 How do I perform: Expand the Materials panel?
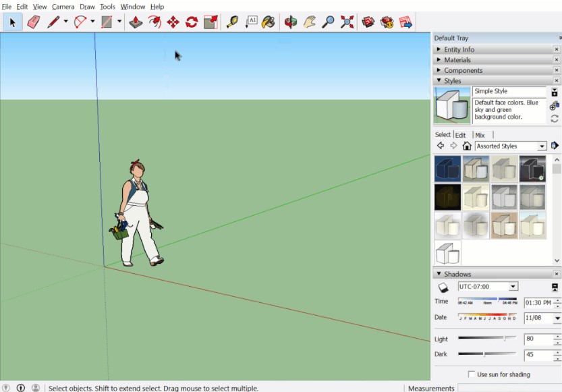point(440,59)
